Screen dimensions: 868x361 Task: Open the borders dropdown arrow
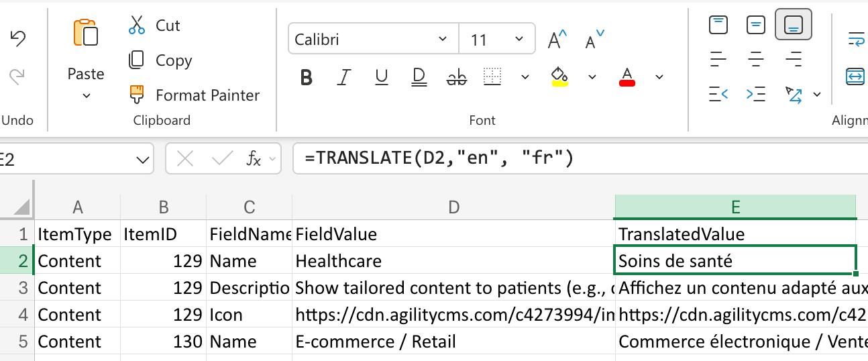525,77
